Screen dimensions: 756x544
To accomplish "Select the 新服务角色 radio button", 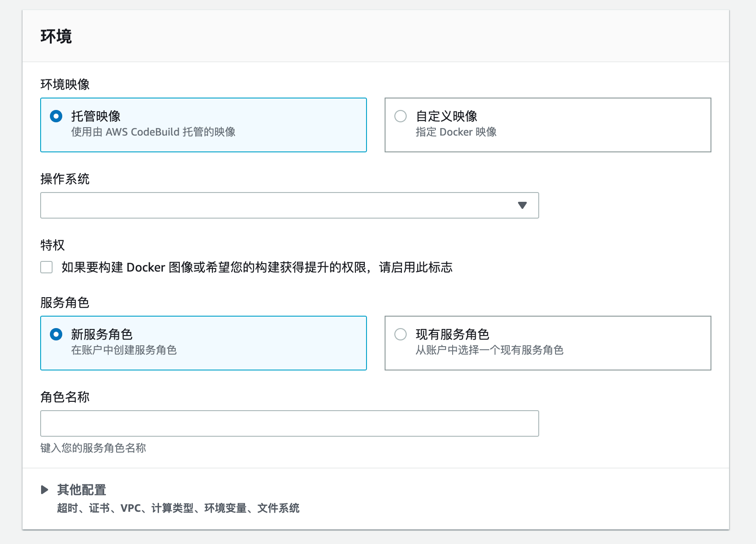I will tap(56, 334).
